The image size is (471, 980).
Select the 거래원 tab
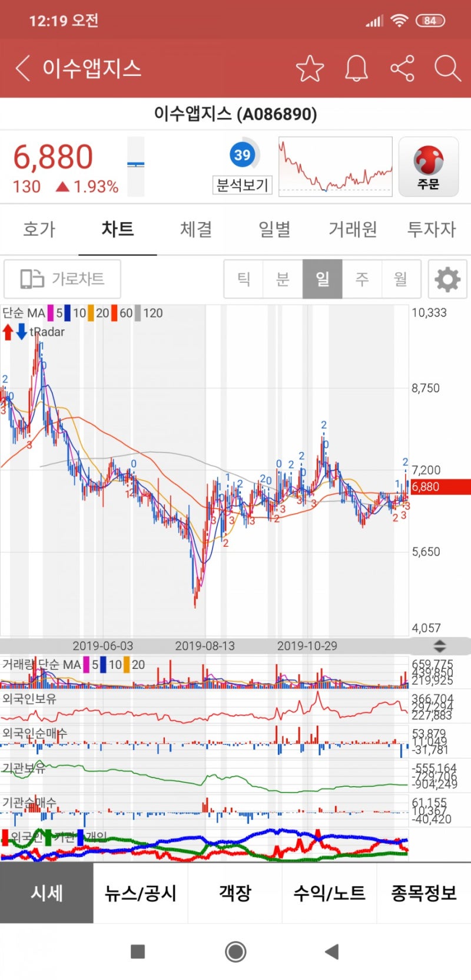353,229
